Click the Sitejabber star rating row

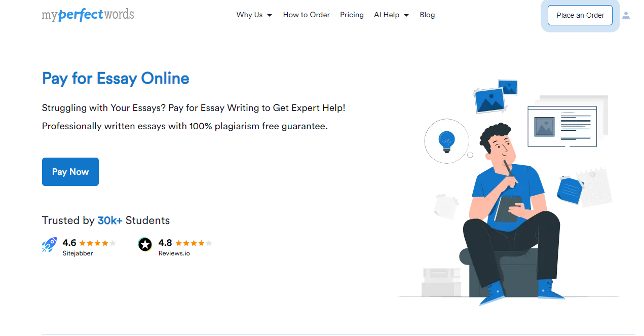97,243
